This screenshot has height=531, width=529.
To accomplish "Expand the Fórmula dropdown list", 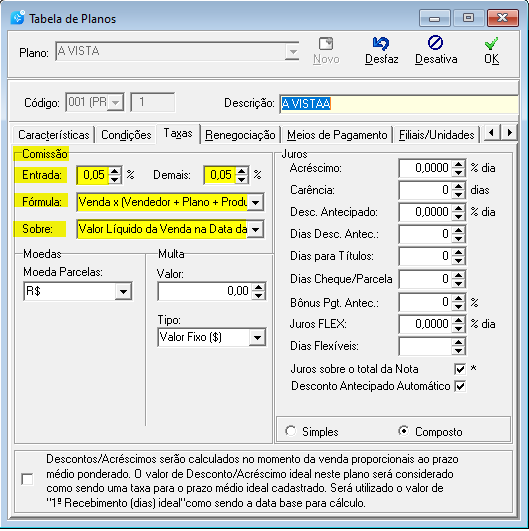I will tap(256, 202).
